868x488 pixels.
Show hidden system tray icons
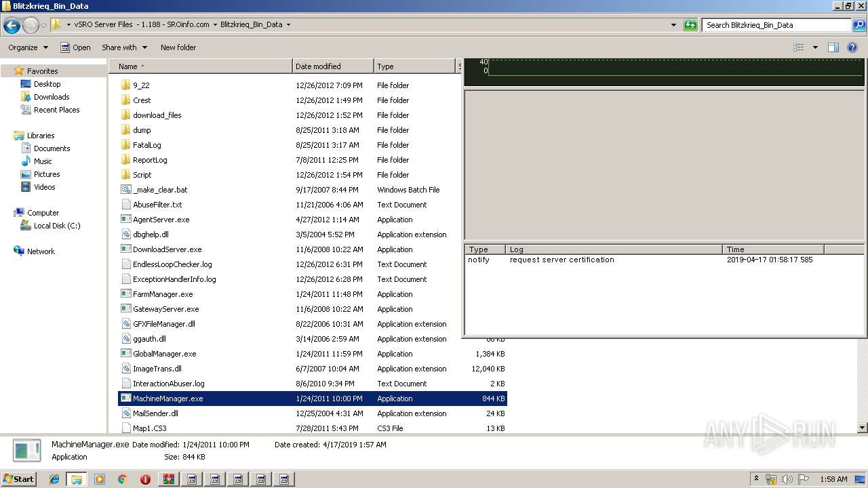tap(756, 479)
